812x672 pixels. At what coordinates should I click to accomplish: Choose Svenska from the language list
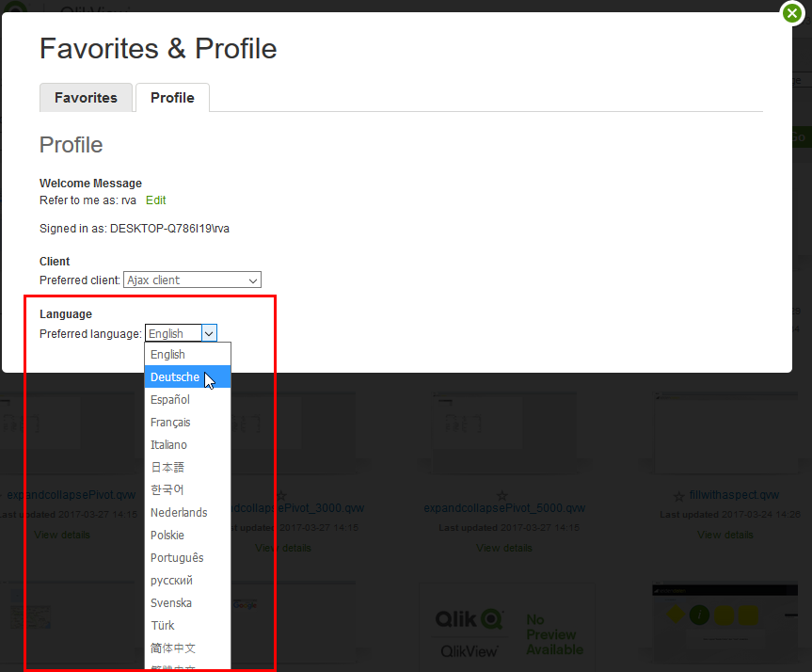click(187, 602)
